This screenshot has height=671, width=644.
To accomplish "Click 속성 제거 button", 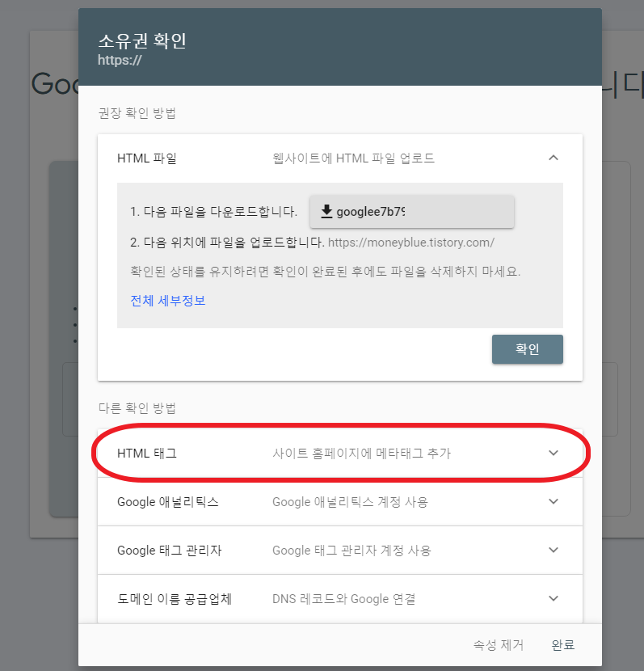I will coord(499,645).
